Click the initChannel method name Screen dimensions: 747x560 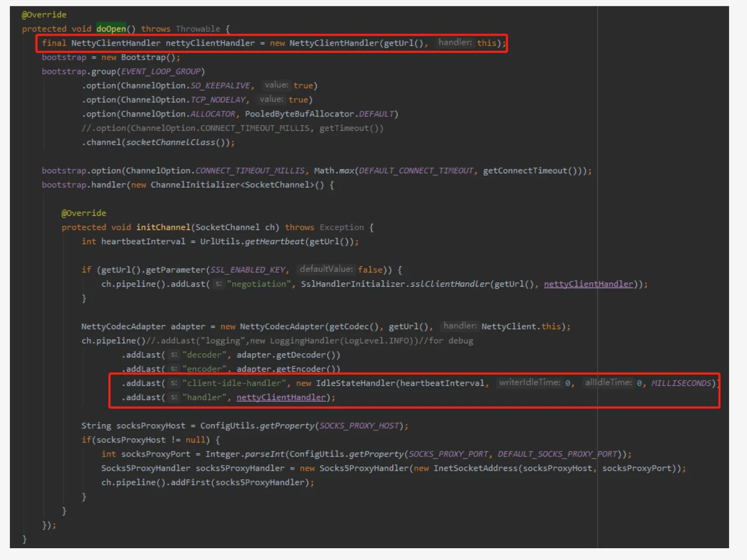163,227
